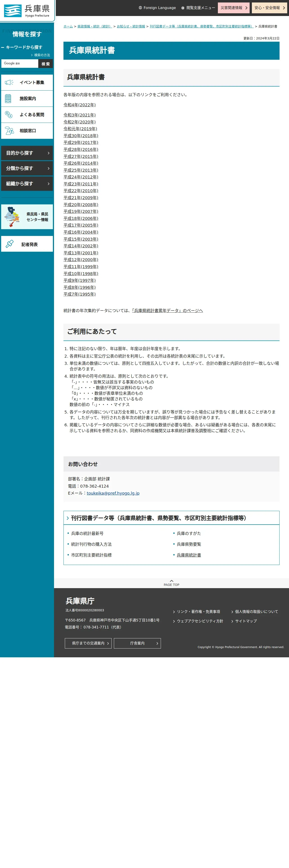This screenshot has width=289, height=868.
Task: Open the 検索の方法 link
Action: [40, 55]
